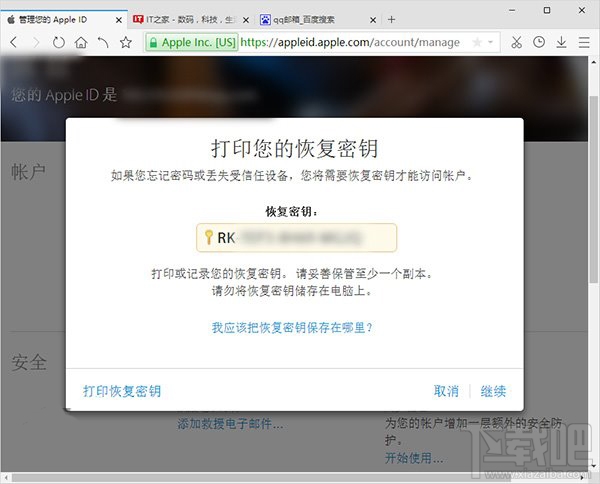
Task: Click the Apple logo favicon on first tab
Action: 11,20
